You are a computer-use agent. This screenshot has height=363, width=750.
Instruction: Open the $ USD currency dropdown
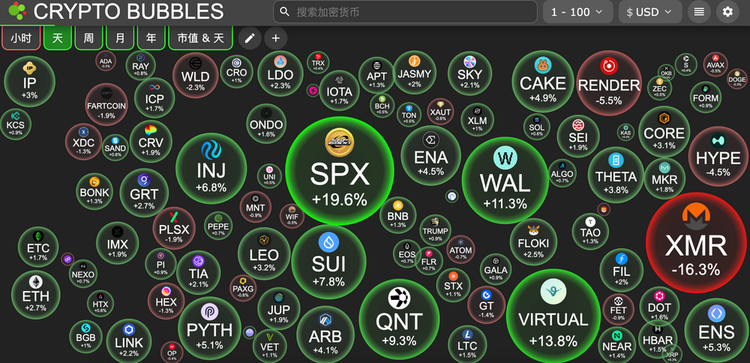pyautogui.click(x=650, y=12)
